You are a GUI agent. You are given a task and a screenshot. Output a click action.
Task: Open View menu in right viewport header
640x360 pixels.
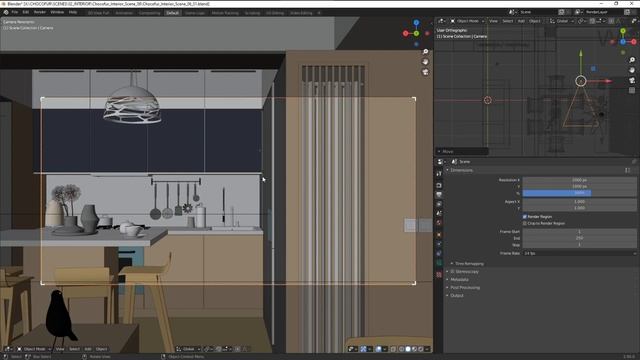pos(493,21)
